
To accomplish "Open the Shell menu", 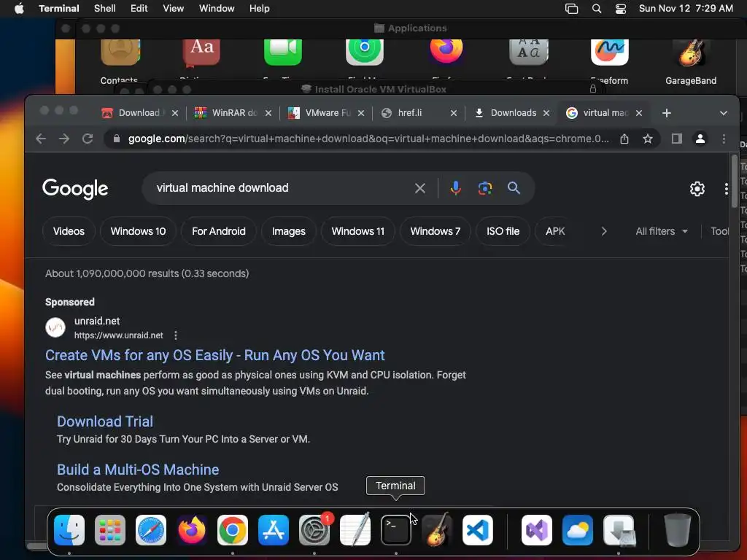I will [105, 9].
